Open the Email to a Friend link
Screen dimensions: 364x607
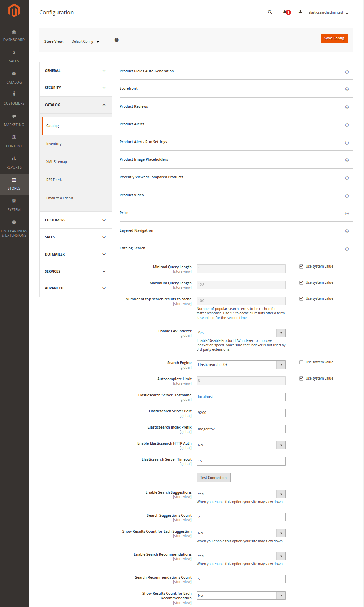60,198
